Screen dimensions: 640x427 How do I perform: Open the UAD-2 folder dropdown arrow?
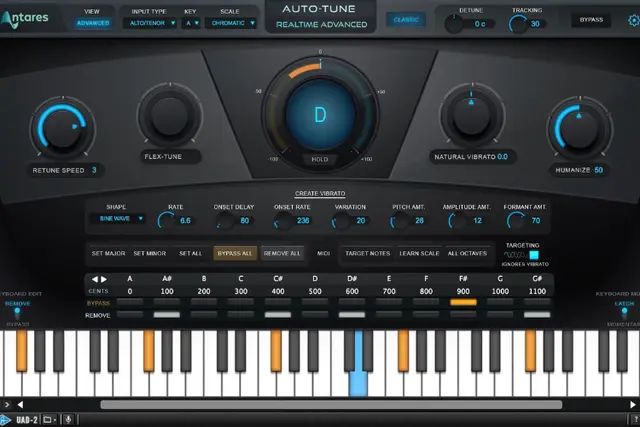point(55,420)
